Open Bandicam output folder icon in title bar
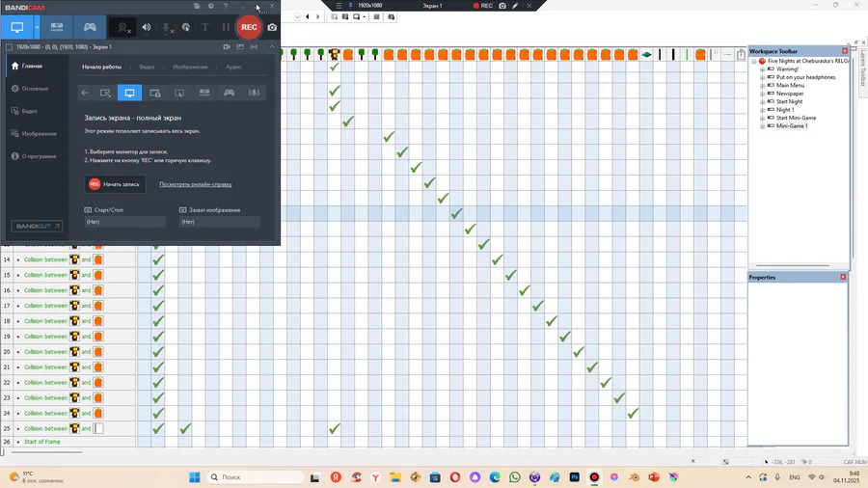 coord(197,6)
